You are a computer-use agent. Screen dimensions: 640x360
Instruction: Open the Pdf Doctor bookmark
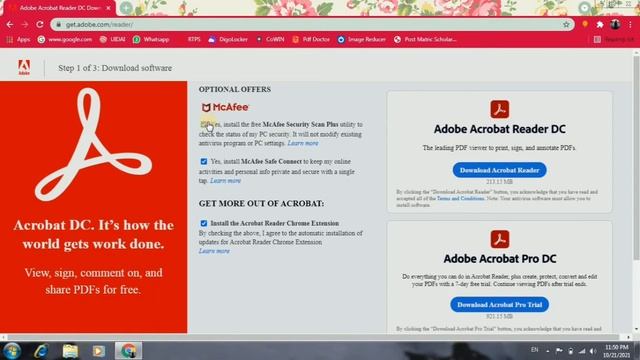(x=311, y=40)
